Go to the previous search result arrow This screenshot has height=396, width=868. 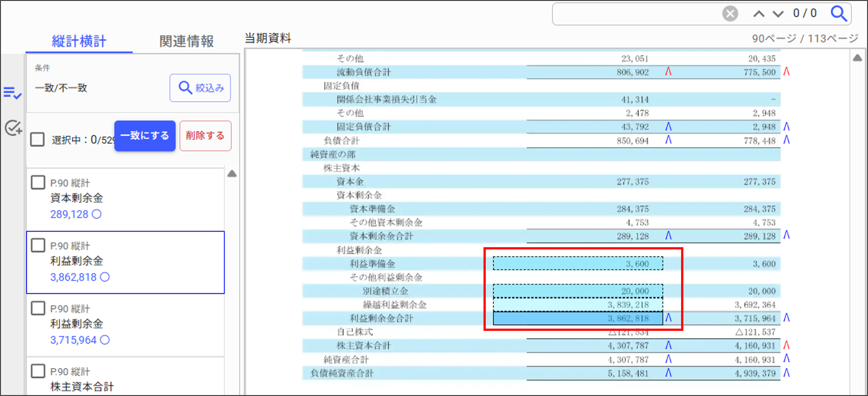pos(758,14)
